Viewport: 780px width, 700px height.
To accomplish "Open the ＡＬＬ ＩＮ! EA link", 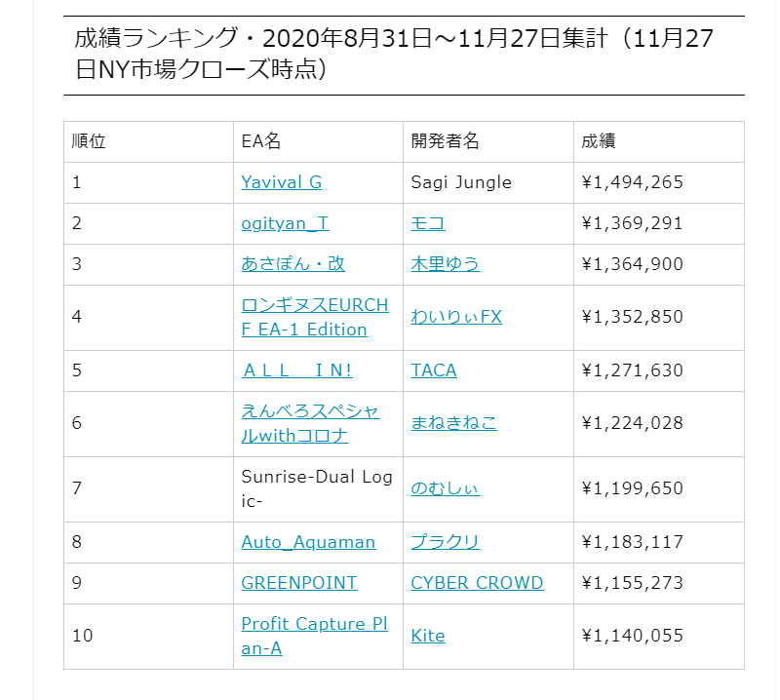I will 296,370.
